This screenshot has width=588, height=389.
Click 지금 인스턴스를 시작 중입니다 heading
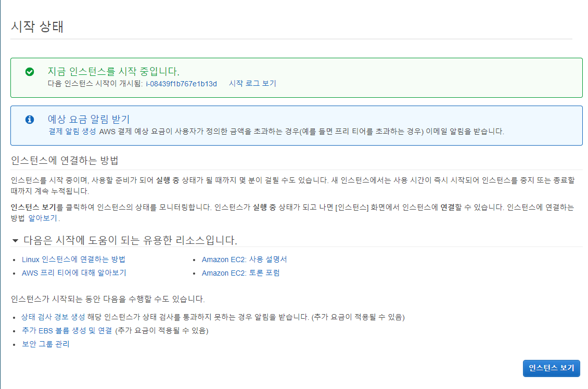coord(113,71)
